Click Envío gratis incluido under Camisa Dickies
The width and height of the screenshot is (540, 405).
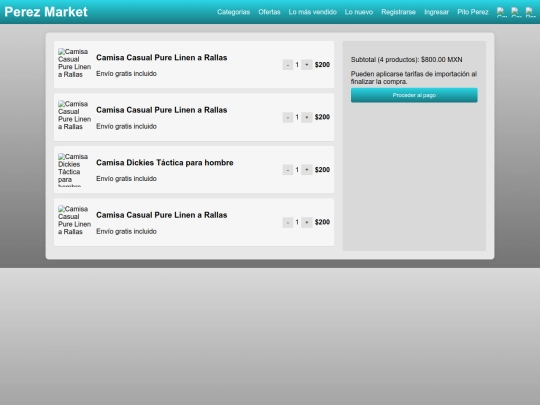point(126,179)
